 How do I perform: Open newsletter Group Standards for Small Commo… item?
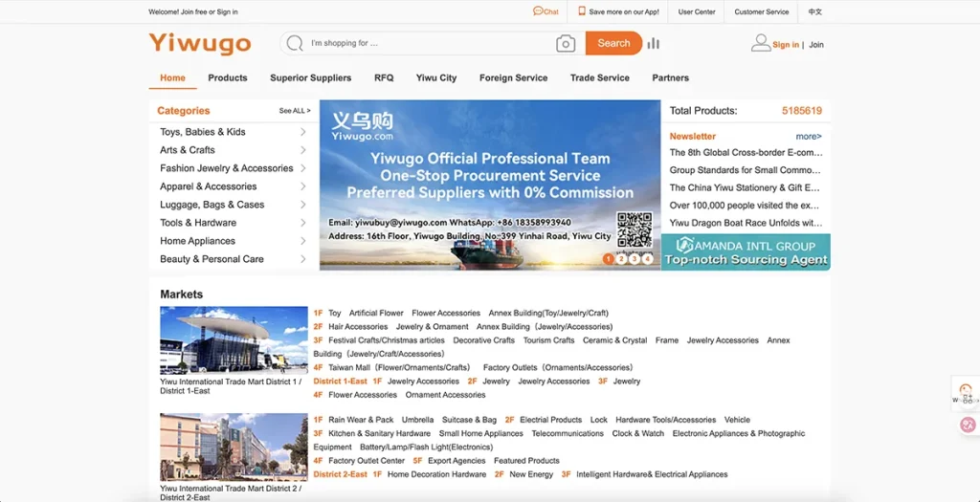[746, 170]
